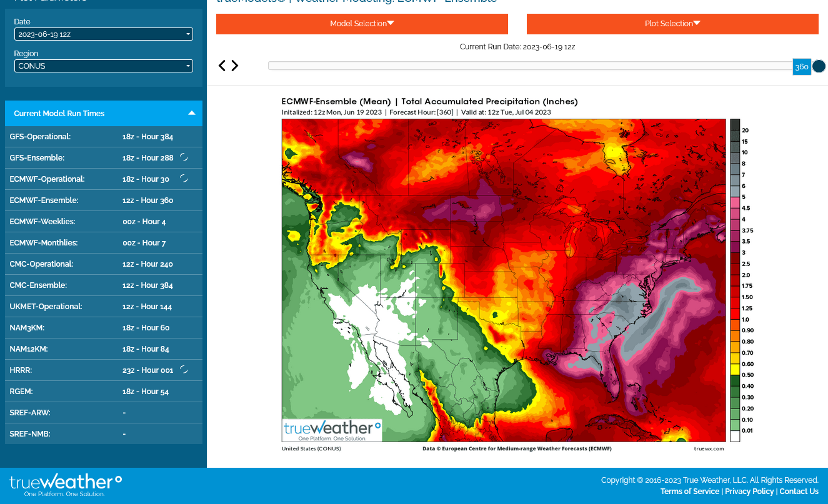Click '12z - Hour 240' run time

point(147,264)
